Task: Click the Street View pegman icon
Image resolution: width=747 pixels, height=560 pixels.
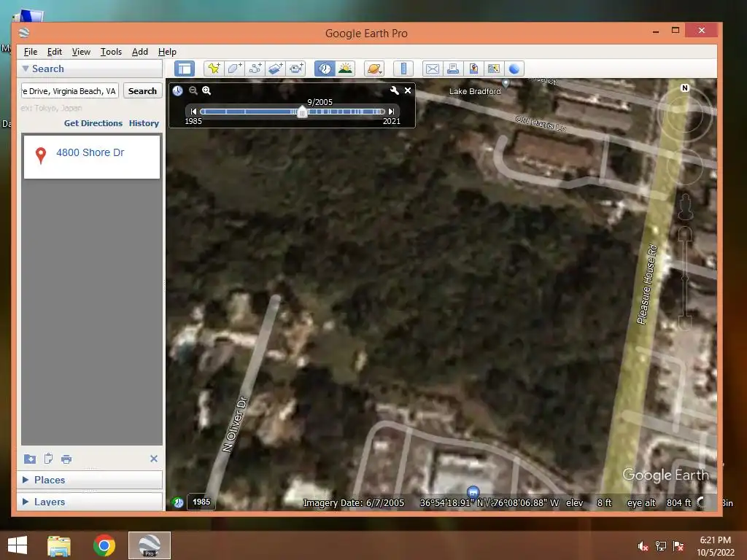Action: [685, 207]
